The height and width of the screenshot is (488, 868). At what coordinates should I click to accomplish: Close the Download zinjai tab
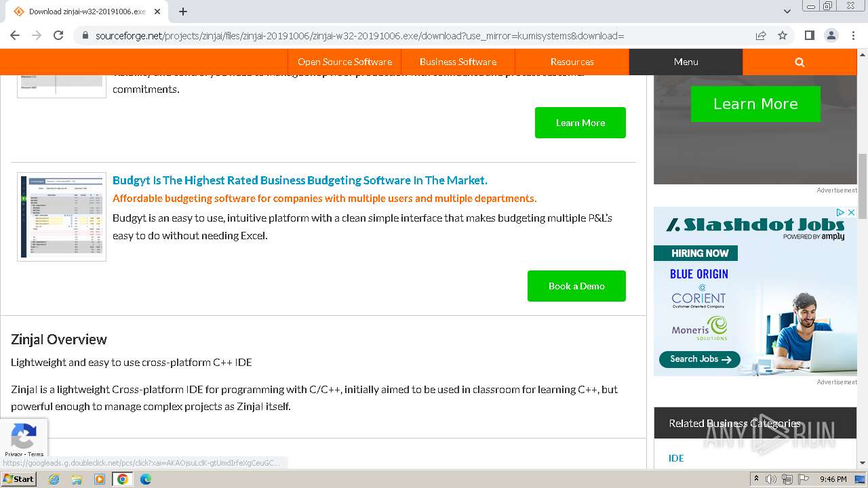(x=158, y=12)
